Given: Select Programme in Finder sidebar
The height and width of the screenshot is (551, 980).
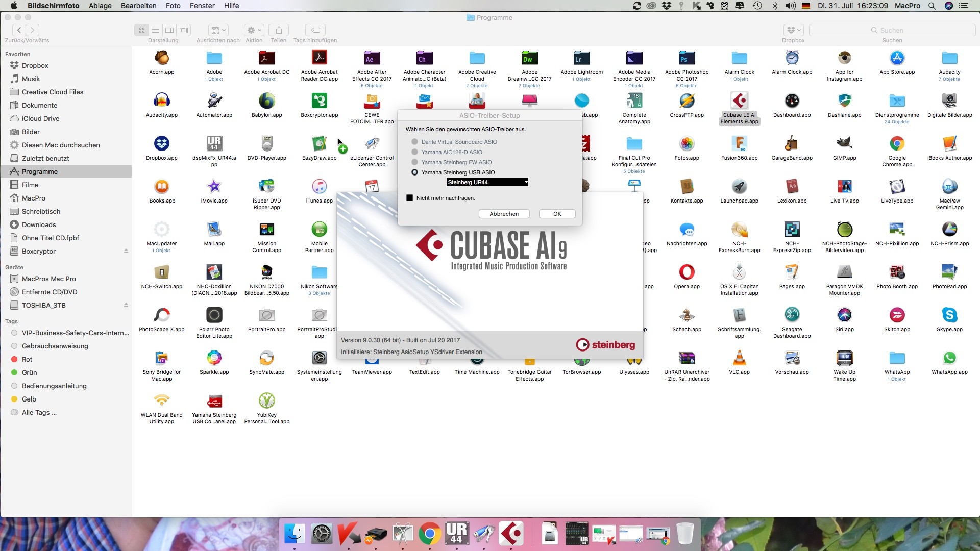Looking at the screenshot, I should tap(66, 171).
